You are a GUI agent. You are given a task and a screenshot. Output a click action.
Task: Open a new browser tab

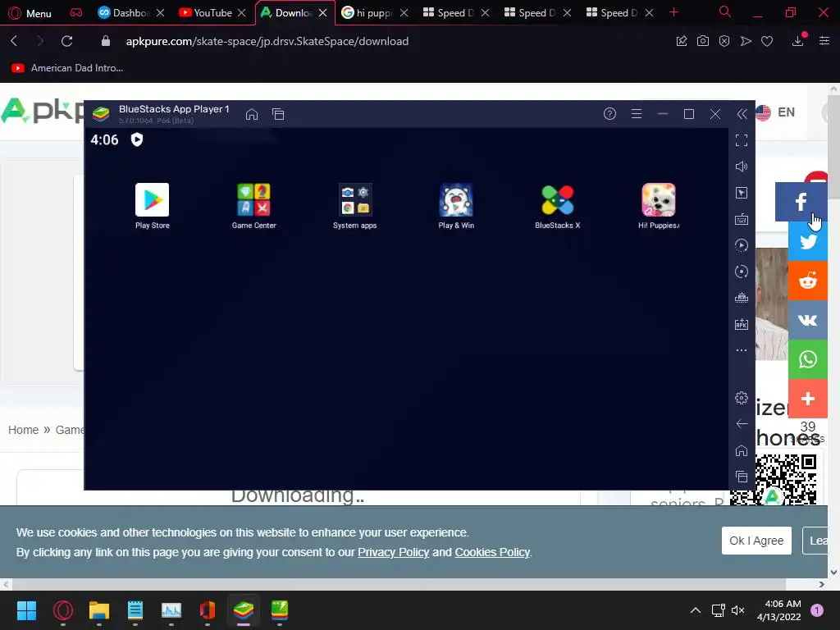pos(674,12)
